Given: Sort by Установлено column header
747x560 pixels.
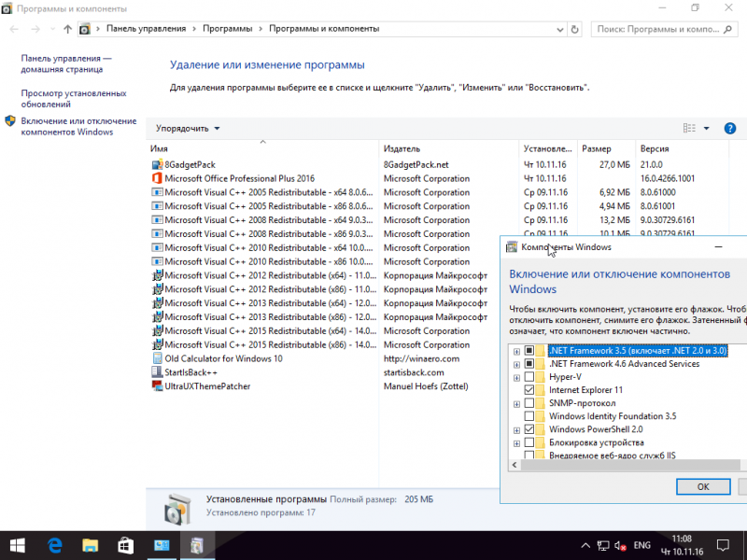Looking at the screenshot, I should pos(547,148).
